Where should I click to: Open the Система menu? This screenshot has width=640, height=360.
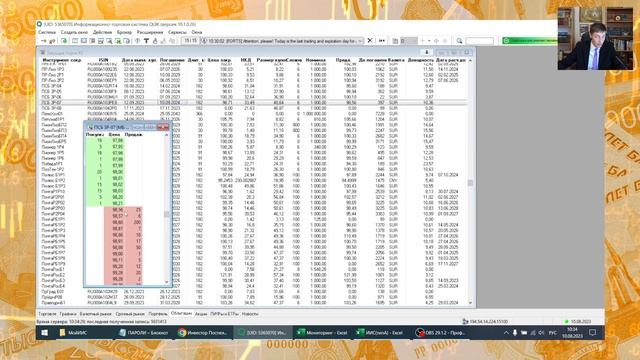click(x=47, y=32)
